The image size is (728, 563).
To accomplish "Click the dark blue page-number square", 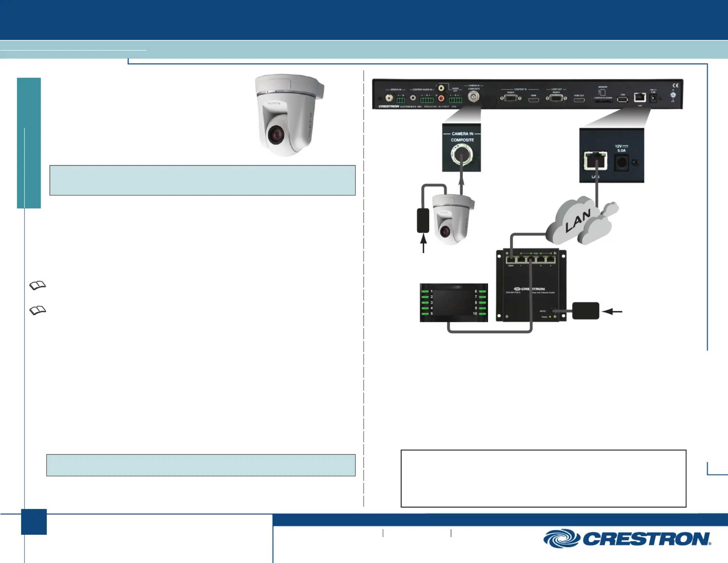I will (x=34, y=522).
